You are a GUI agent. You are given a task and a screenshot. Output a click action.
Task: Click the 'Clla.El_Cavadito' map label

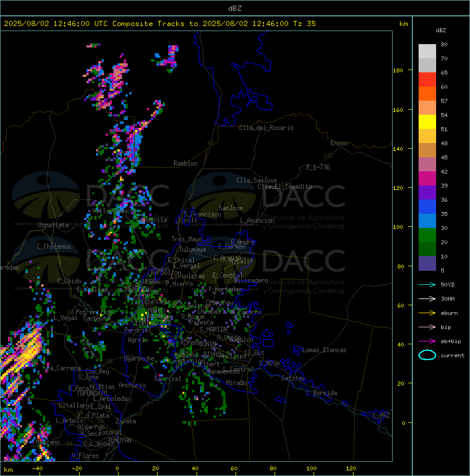[285, 187]
